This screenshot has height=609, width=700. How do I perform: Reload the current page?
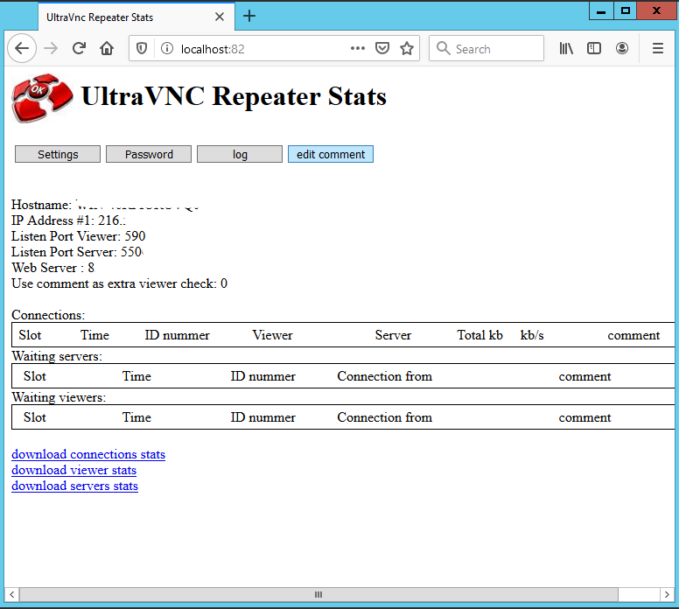tap(79, 48)
